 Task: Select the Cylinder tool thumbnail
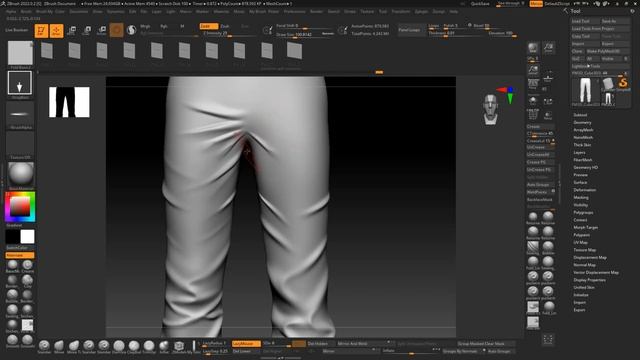[608, 84]
